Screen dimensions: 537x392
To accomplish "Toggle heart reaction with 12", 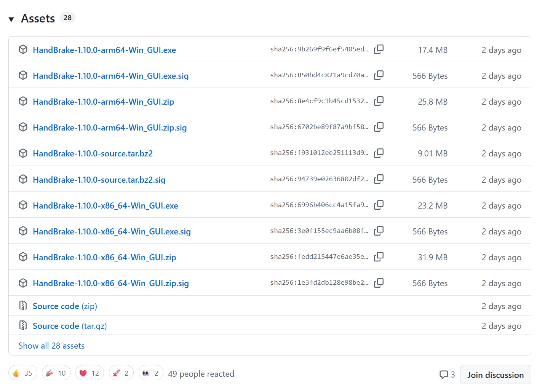I will coord(89,373).
